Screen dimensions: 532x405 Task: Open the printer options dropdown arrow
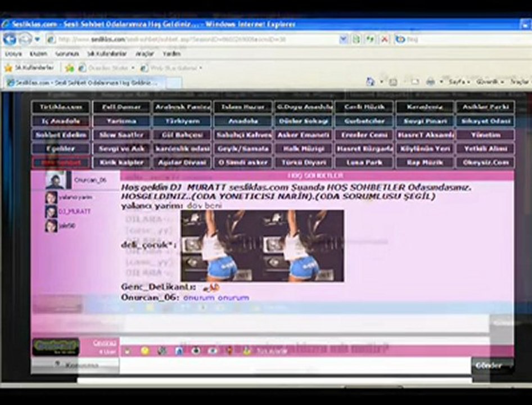(x=441, y=82)
